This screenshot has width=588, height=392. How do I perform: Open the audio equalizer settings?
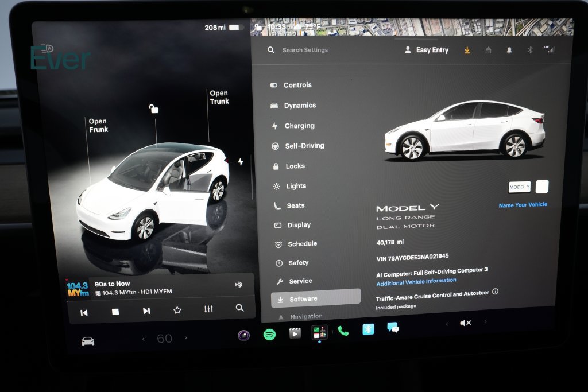pos(208,309)
